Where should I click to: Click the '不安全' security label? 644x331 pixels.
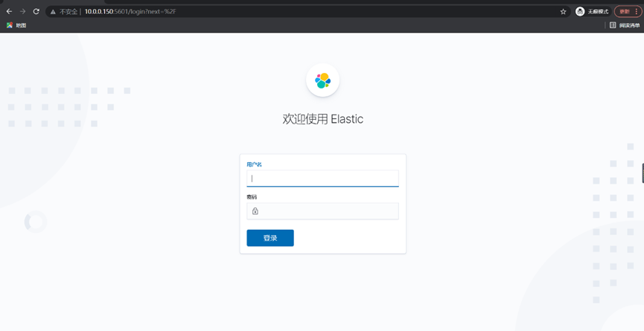(68, 12)
